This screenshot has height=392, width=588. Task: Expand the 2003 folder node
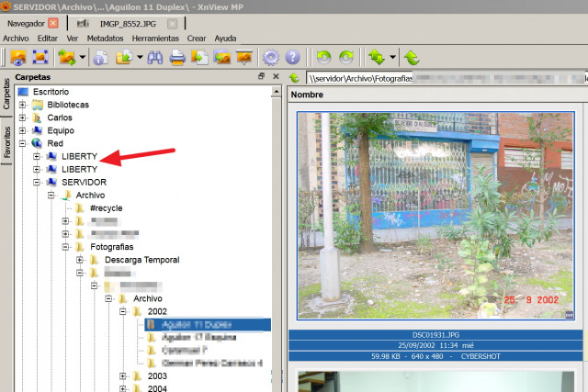(x=122, y=375)
